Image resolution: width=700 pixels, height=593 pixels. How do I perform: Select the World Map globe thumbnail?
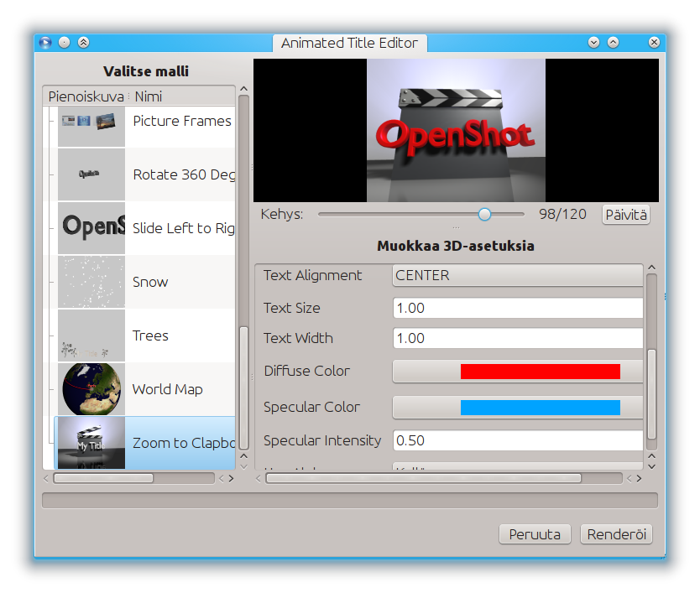(91, 389)
